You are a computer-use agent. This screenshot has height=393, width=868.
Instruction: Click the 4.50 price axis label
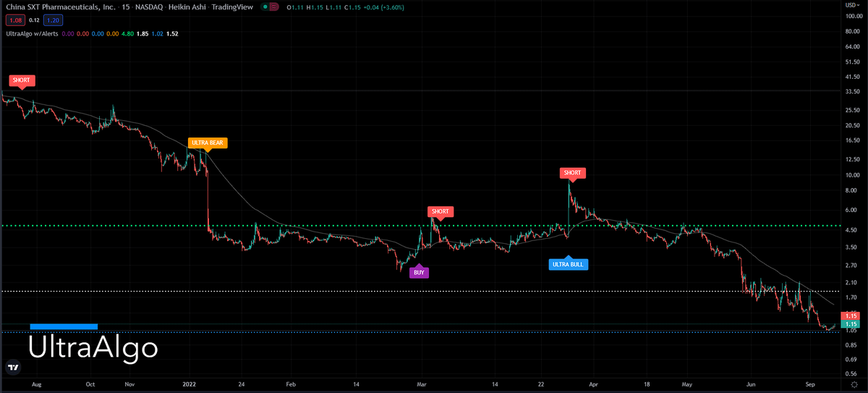tap(852, 230)
